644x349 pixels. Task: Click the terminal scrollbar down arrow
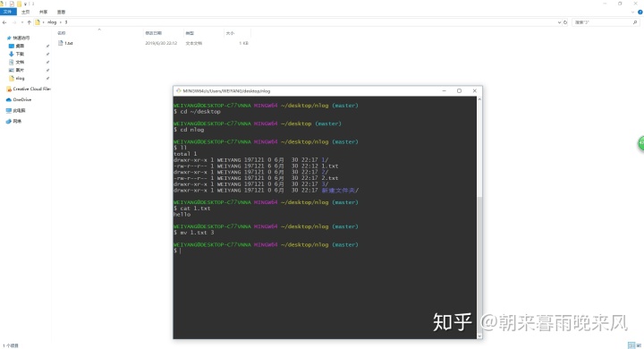tap(479, 336)
